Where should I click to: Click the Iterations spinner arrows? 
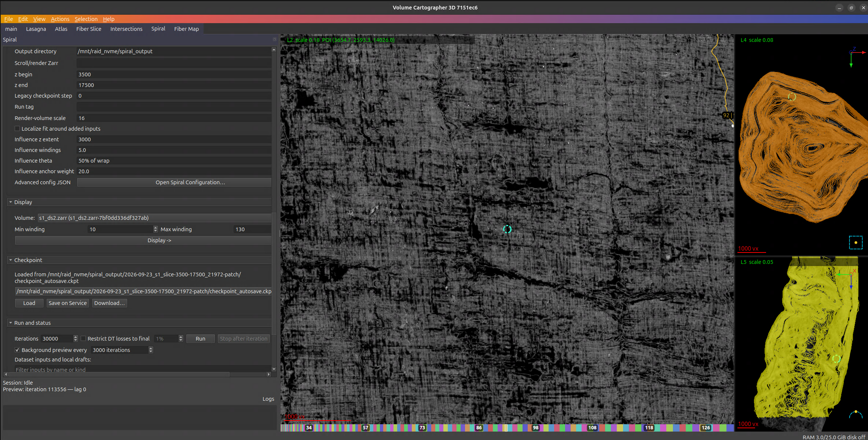(x=76, y=339)
